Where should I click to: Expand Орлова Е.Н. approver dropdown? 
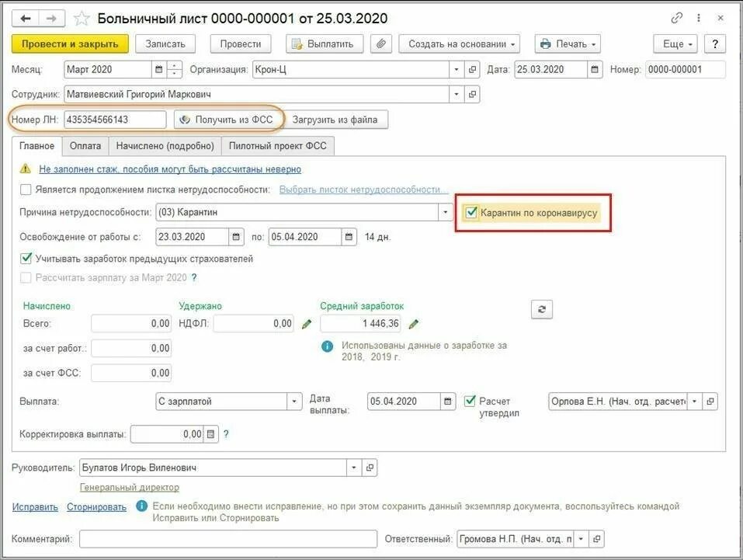[694, 402]
